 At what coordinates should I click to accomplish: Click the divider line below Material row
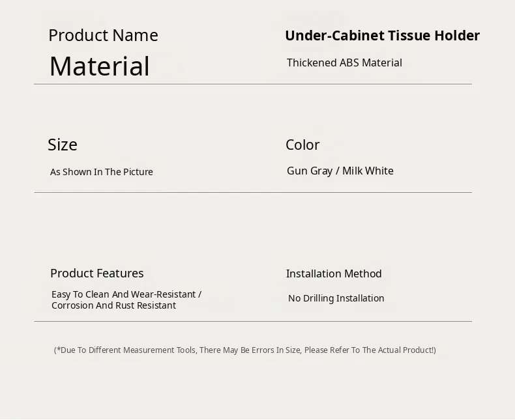point(253,84)
